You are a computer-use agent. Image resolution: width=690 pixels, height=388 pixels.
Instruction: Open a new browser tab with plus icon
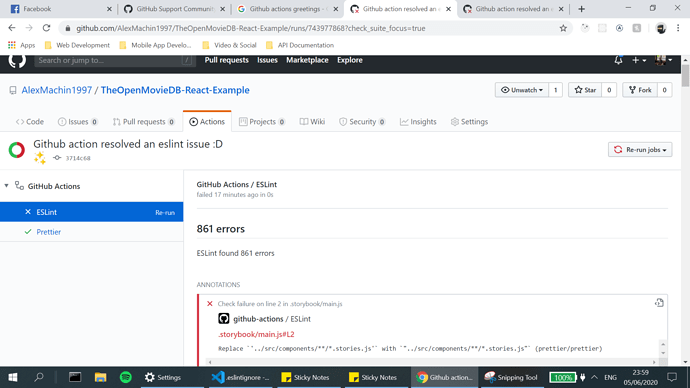click(581, 9)
